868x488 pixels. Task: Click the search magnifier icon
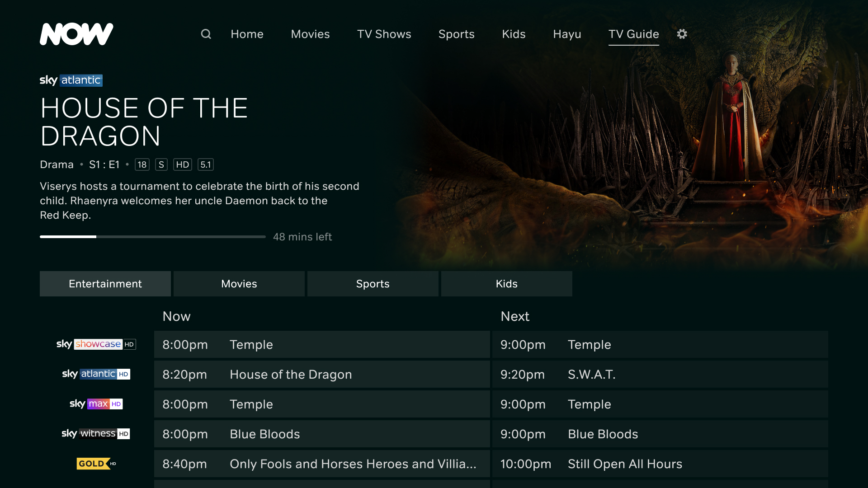coord(206,34)
